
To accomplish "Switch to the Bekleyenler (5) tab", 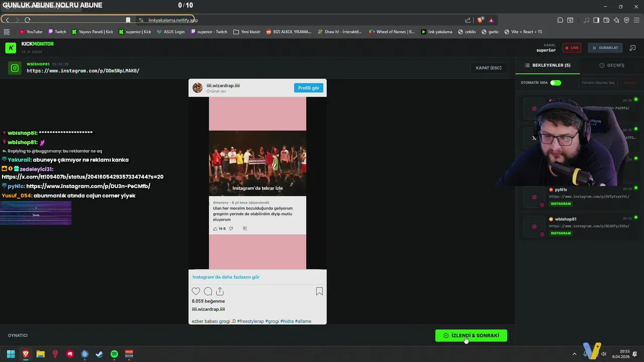I will pos(547,65).
